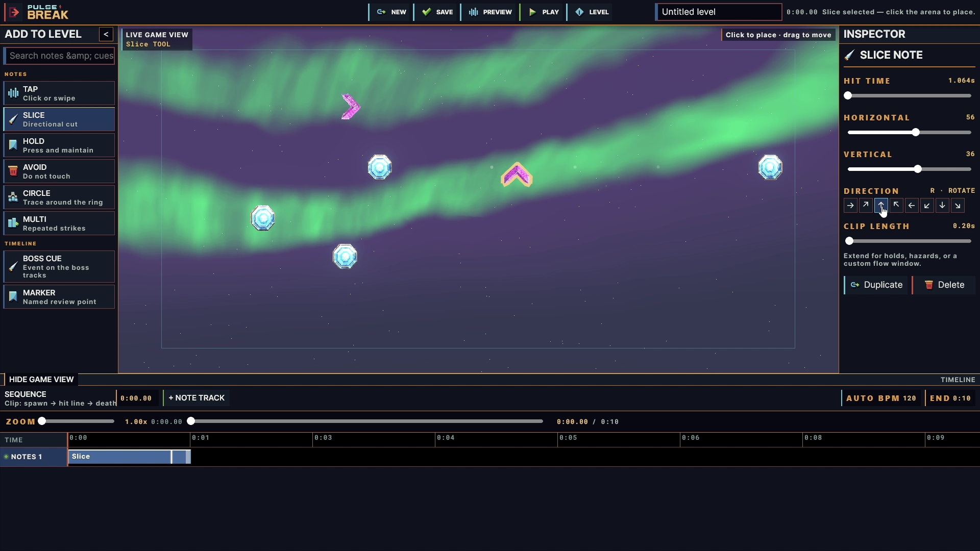Click Preview in the top toolbar
The image size is (980, 551).
coord(491,12)
